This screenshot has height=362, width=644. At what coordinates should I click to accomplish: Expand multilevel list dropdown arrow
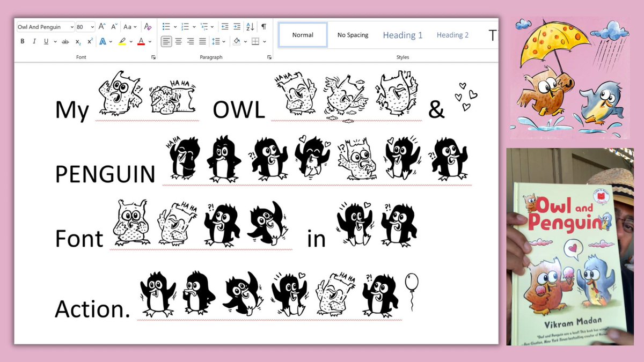213,26
